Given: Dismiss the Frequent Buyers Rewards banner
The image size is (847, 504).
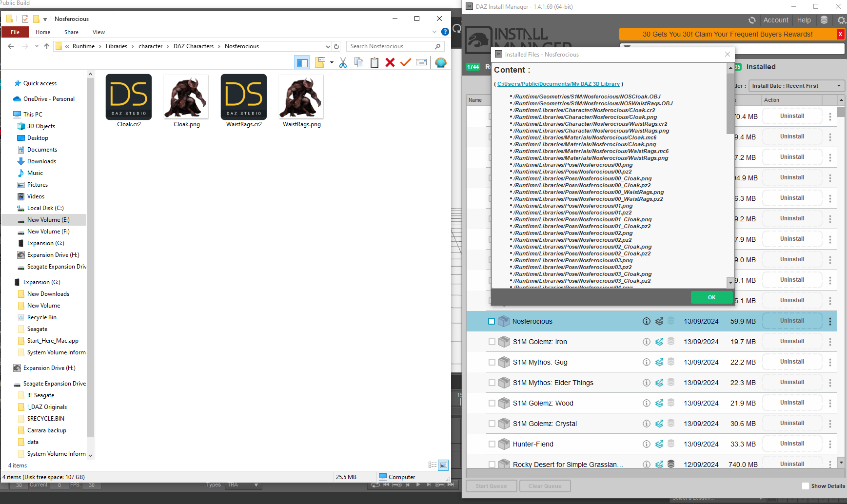Looking at the screenshot, I should pyautogui.click(x=840, y=34).
